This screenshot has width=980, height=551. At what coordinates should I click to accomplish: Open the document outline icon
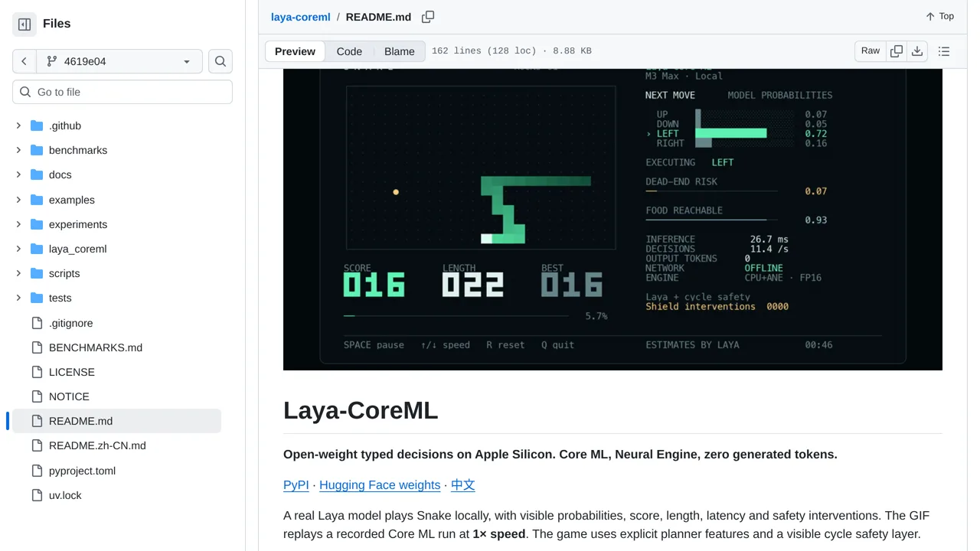(x=944, y=51)
